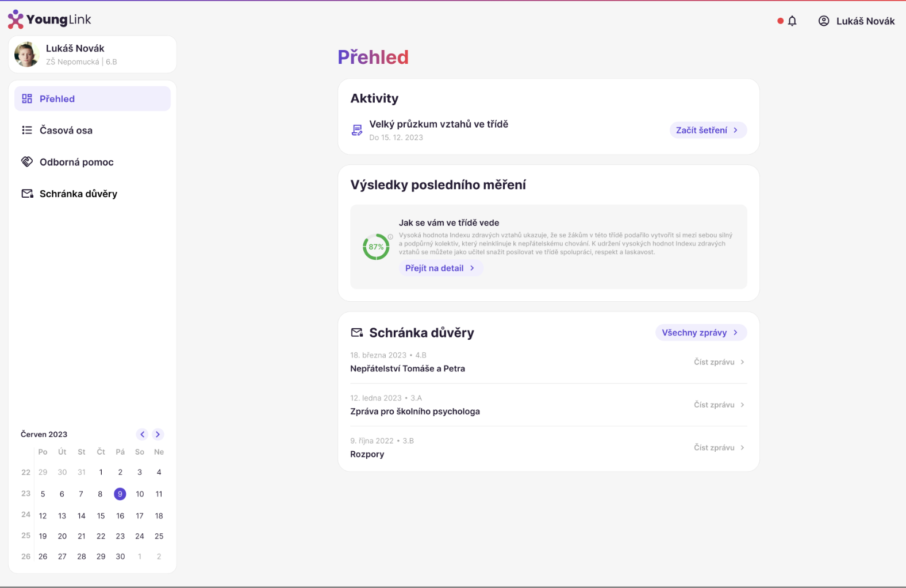Open the Časová osa menu item
Image resolution: width=906 pixels, height=588 pixels.
click(x=93, y=130)
